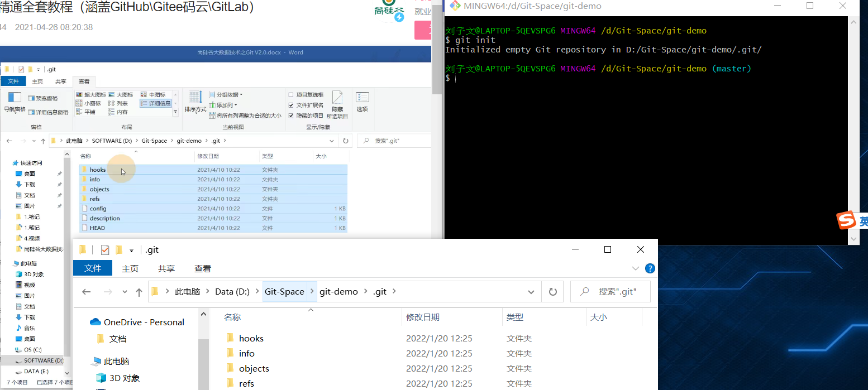Open address history dropdown in front Explorer
868x390 pixels.
[x=531, y=292]
